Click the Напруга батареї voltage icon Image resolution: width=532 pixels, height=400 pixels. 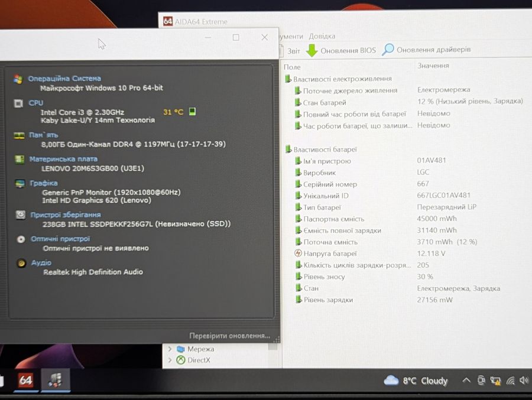[298, 253]
